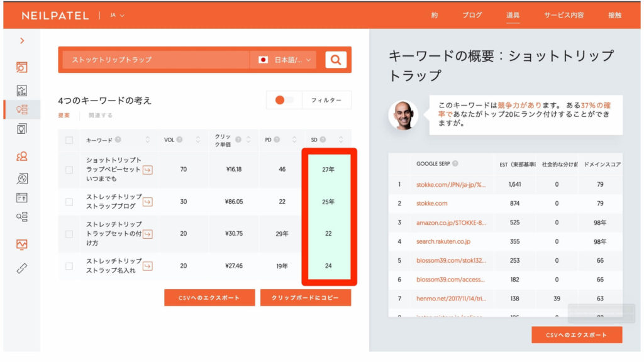This screenshot has height=362, width=644.
Task: Open the link-chain backlinks icon in sidebar
Action: [22, 268]
